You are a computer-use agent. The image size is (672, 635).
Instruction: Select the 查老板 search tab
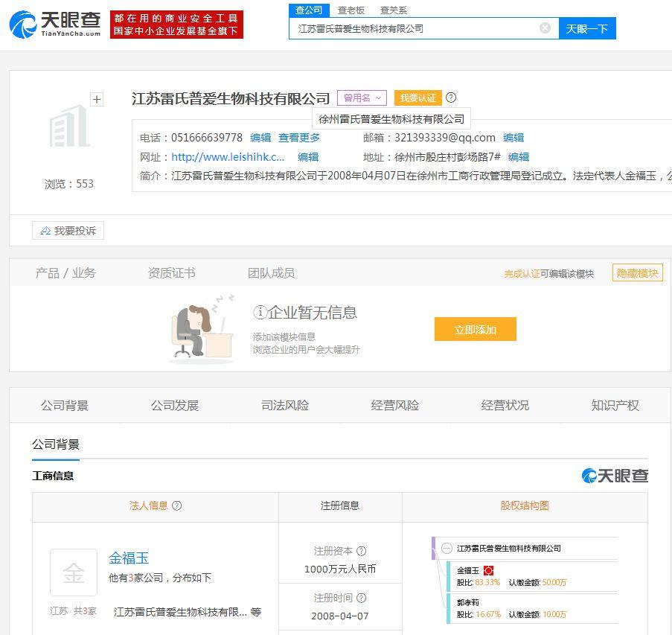tap(351, 10)
